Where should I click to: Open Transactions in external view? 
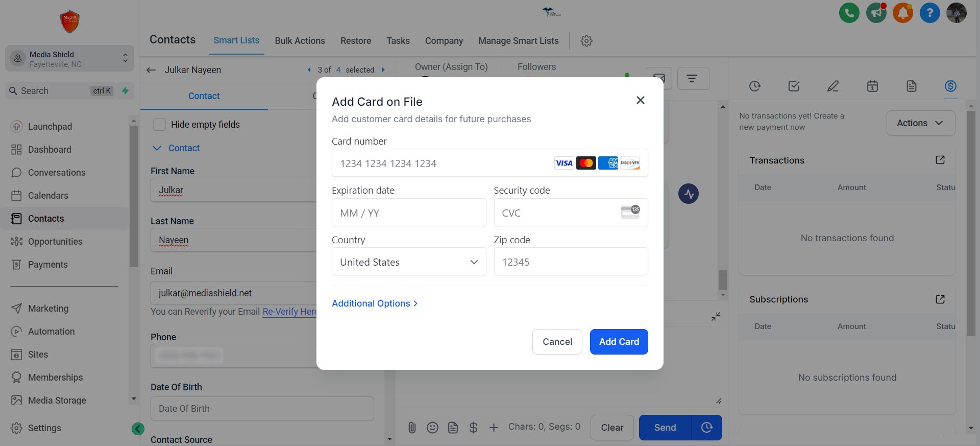pyautogui.click(x=940, y=160)
